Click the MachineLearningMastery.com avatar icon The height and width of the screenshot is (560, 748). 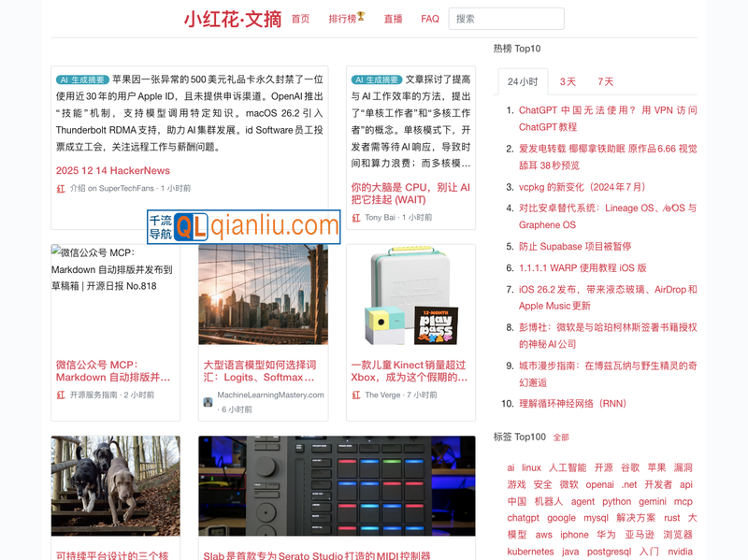pyautogui.click(x=209, y=401)
